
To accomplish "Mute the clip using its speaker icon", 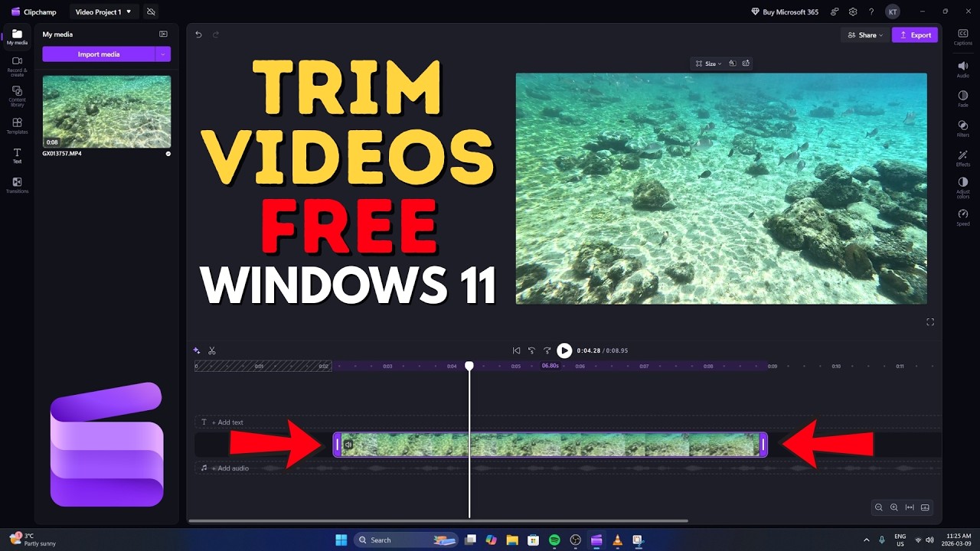I will click(x=348, y=445).
